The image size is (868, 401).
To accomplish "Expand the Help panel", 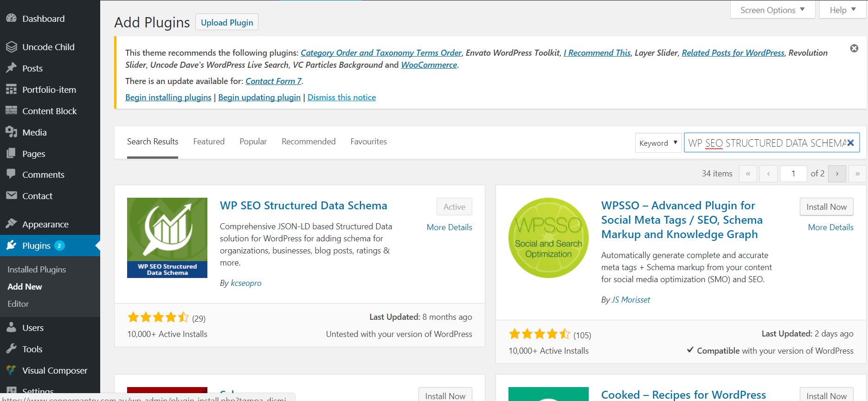I will point(843,10).
